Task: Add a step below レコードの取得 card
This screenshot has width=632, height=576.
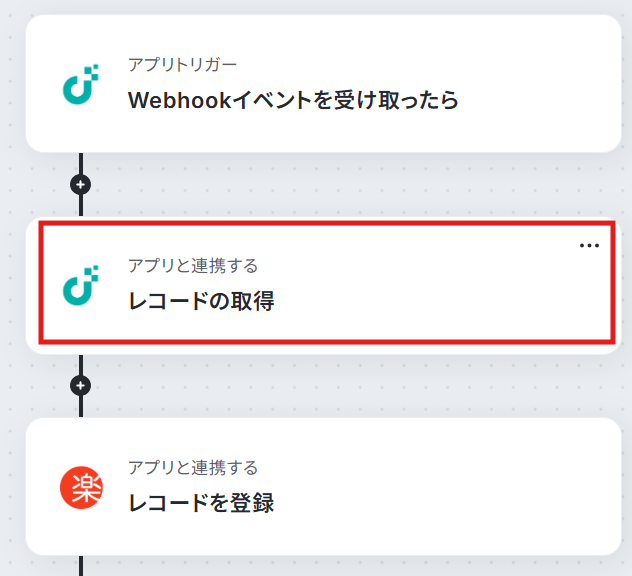Action: [81, 386]
